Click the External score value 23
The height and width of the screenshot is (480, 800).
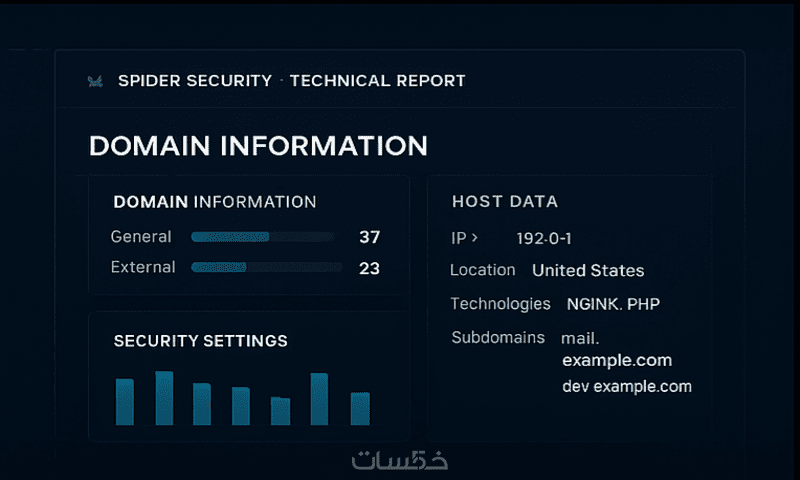coord(369,267)
